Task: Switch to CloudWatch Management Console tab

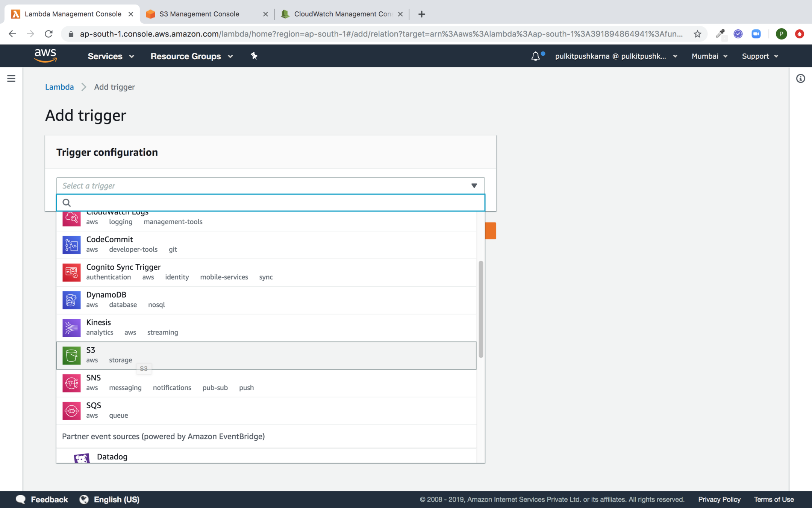Action: coord(342,14)
